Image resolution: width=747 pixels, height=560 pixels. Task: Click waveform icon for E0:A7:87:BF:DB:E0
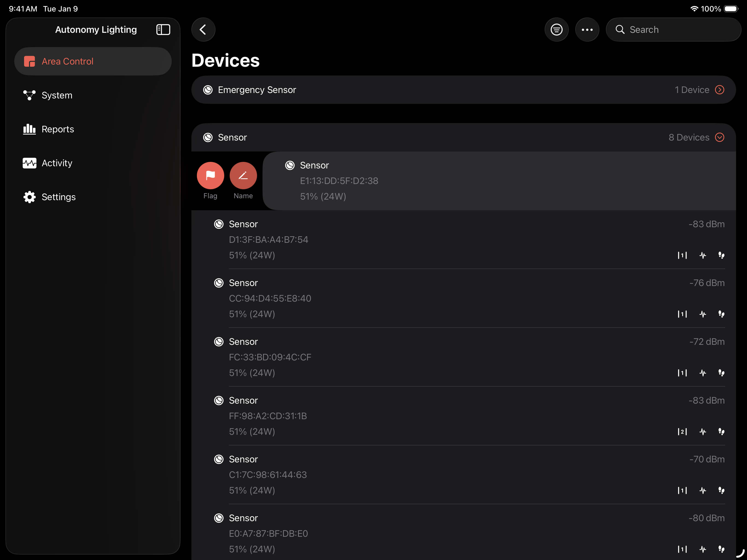pyautogui.click(x=703, y=549)
